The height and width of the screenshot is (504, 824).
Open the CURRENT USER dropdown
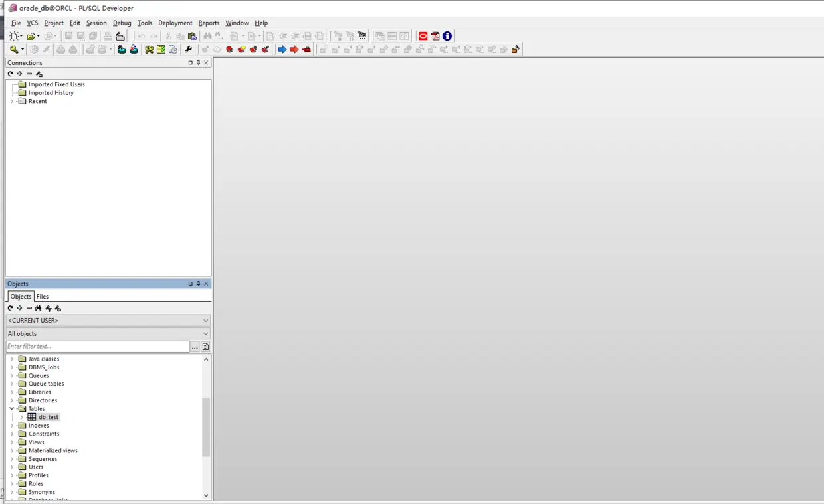click(108, 321)
